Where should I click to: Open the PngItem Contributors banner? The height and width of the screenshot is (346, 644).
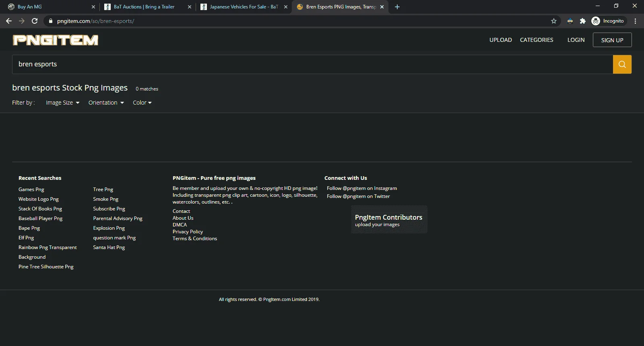click(389, 220)
